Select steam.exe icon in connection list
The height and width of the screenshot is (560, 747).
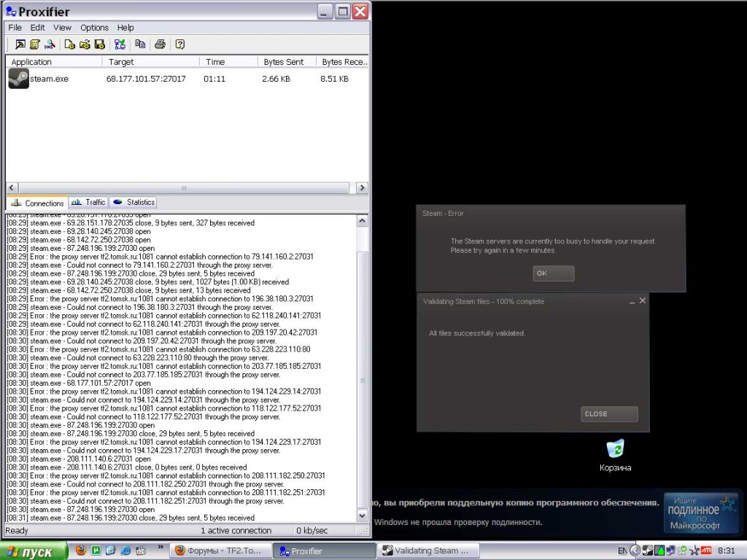(18, 79)
